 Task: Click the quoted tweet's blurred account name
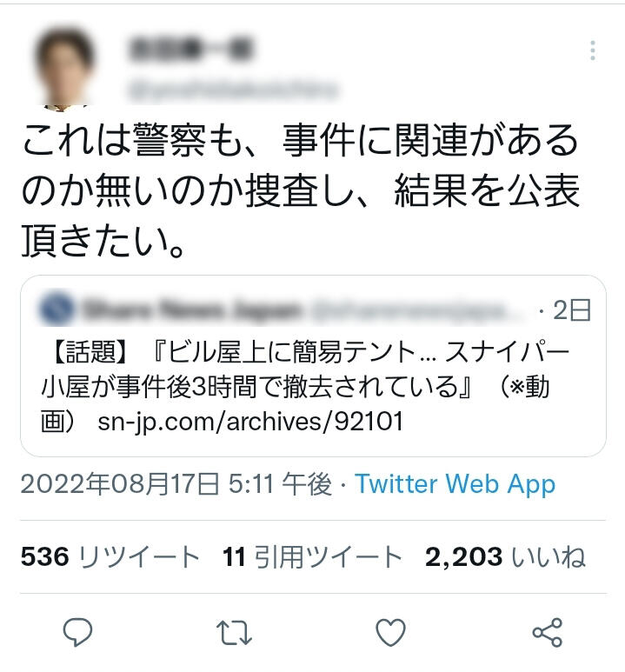(191, 309)
